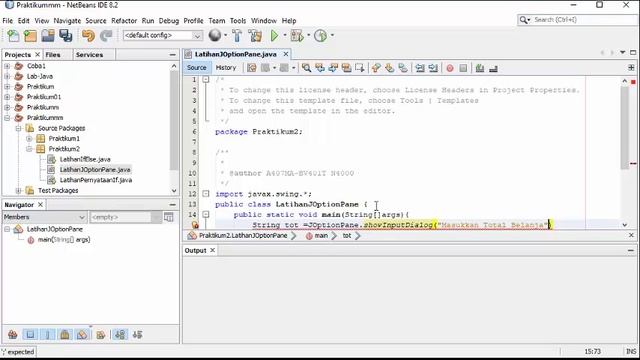Image resolution: width=640 pixels, height=360 pixels.
Task: Toggle Sort by Source in Navigator
Action: (x=138, y=335)
